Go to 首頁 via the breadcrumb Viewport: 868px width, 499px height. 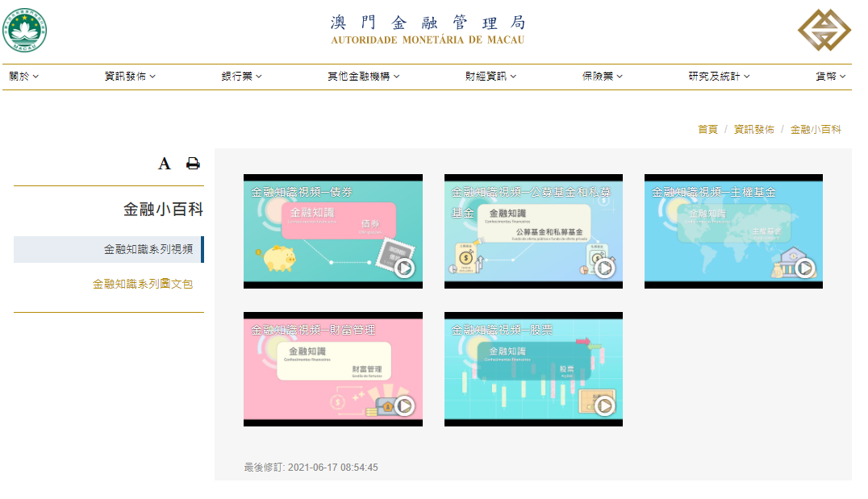pos(707,129)
